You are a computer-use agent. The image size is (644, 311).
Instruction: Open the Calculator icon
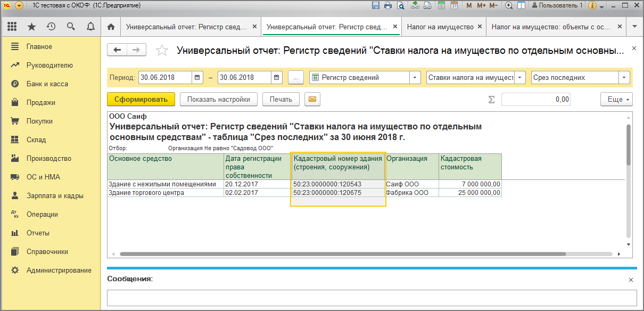[442, 5]
